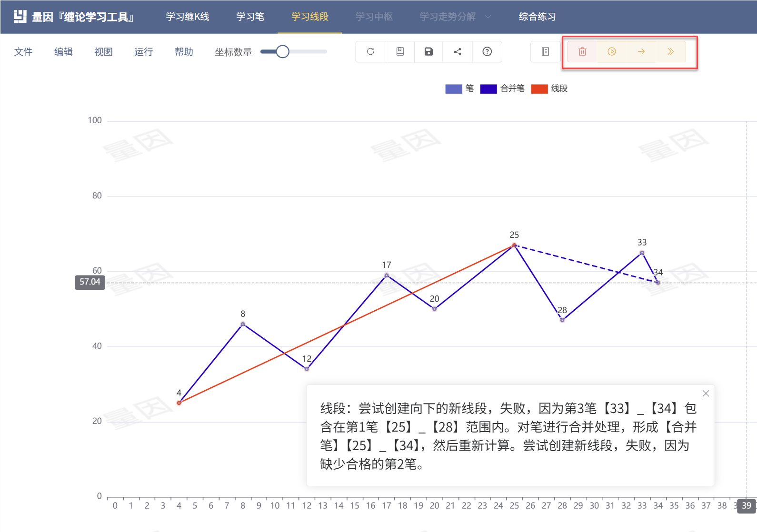Click the notes panel list icon
The image size is (757, 532).
(x=546, y=51)
